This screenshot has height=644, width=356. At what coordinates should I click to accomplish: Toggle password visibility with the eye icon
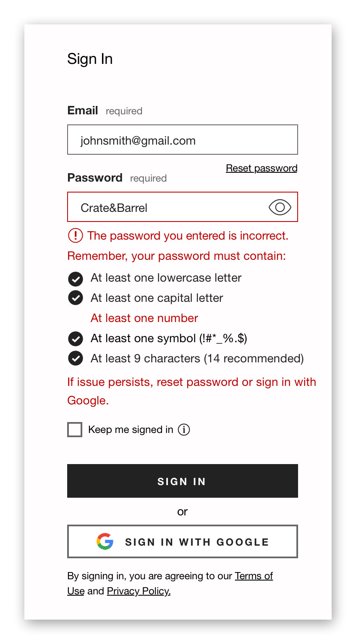[x=280, y=207]
